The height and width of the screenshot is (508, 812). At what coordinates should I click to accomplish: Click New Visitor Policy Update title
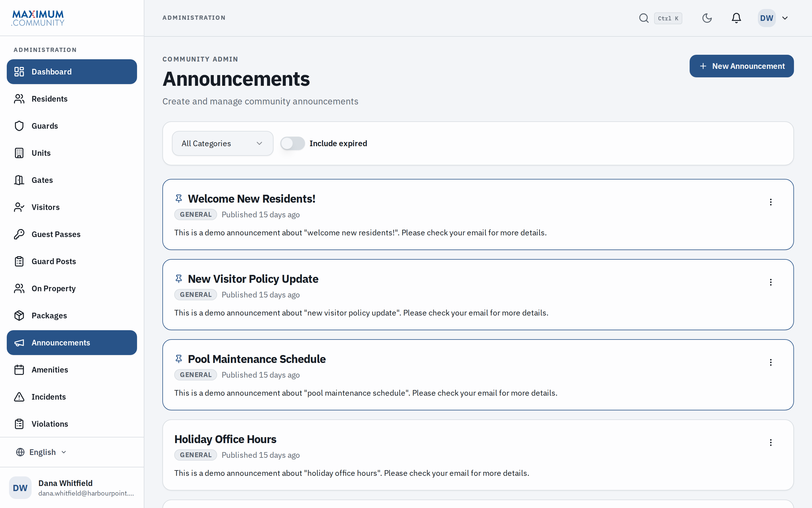click(253, 279)
